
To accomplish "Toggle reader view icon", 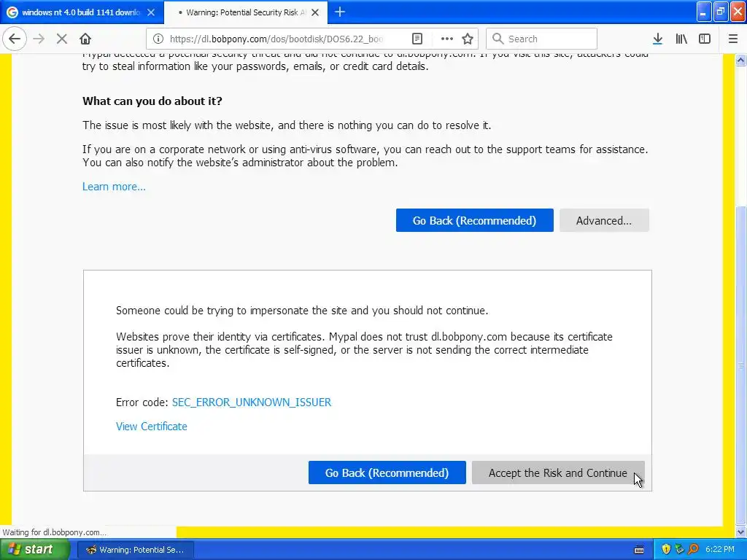I will pyautogui.click(x=417, y=39).
